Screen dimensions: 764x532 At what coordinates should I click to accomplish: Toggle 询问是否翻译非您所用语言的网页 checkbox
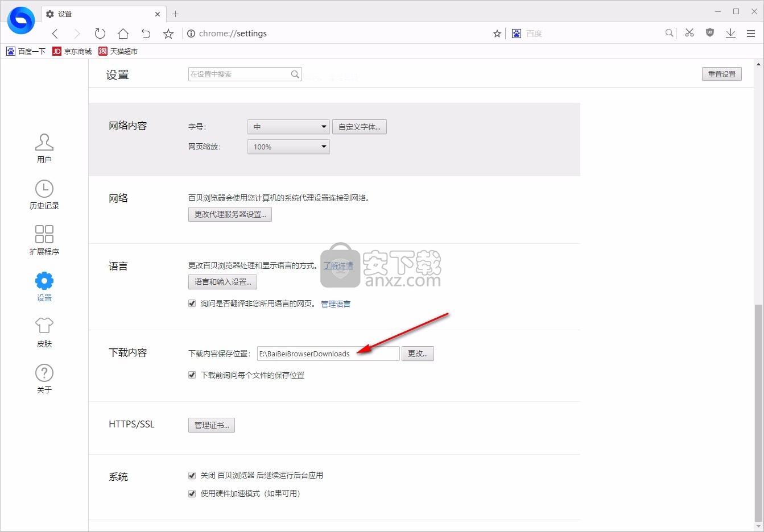tap(192, 304)
